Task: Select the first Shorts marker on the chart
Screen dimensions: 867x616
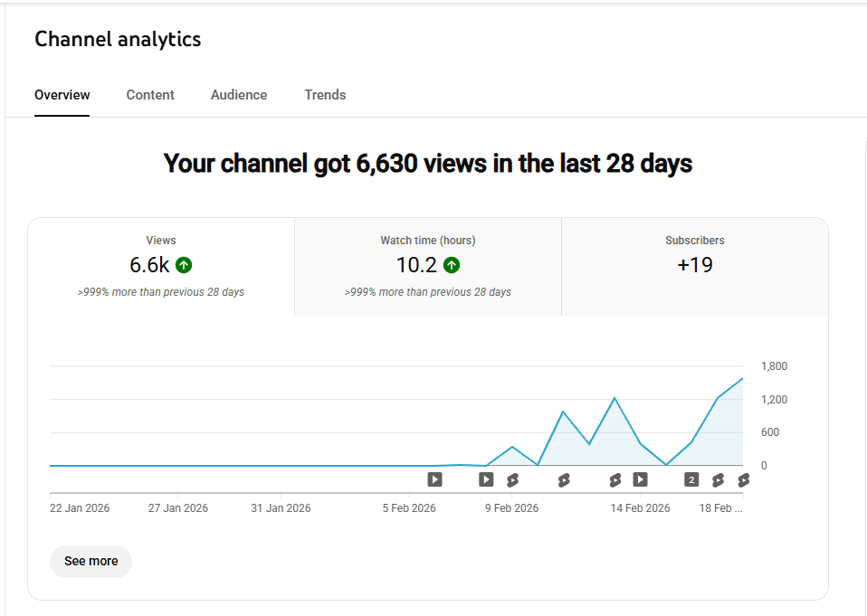Action: (510, 479)
